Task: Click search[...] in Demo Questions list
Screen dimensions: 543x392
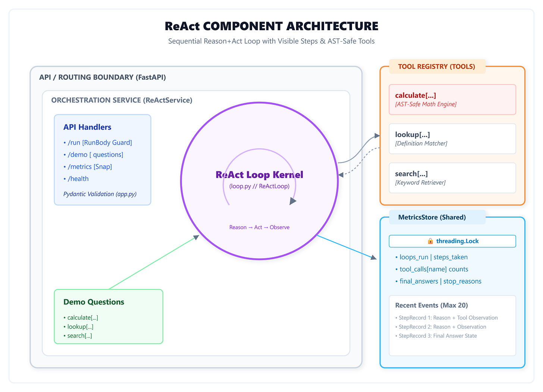Action: (78, 336)
